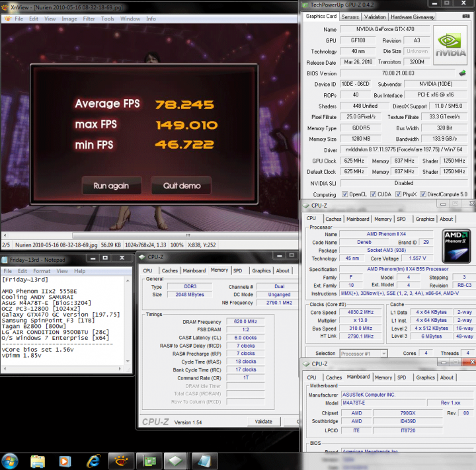Click Notepad vertical scroll up arrow

tap(128, 280)
